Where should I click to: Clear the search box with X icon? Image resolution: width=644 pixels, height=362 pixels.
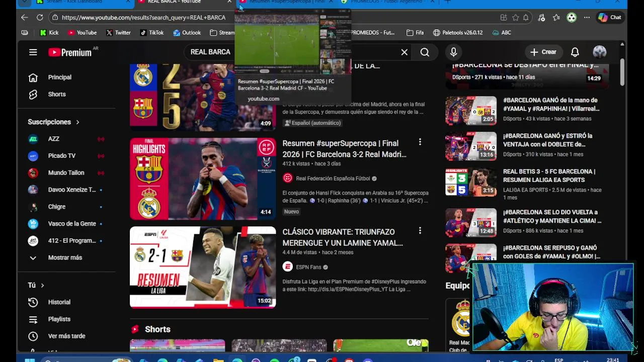pos(404,52)
